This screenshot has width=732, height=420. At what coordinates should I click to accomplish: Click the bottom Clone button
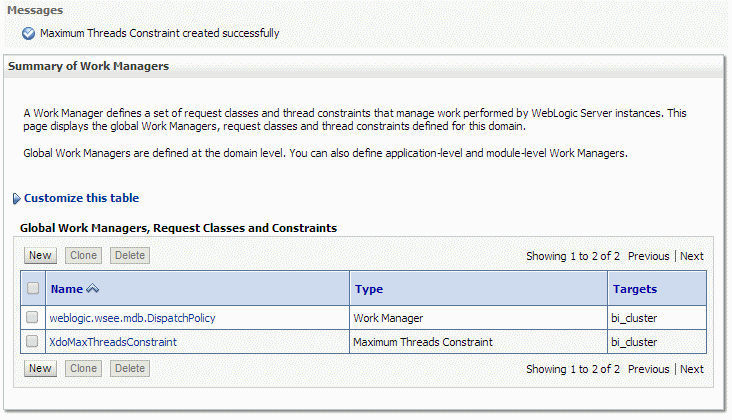(x=84, y=368)
